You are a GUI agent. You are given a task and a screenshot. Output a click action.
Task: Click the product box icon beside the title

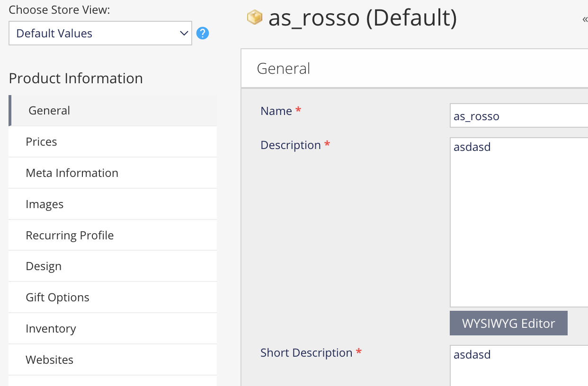(x=255, y=18)
